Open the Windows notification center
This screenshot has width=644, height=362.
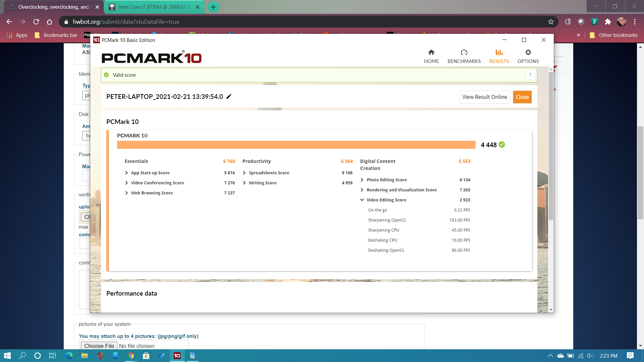[x=630, y=356]
